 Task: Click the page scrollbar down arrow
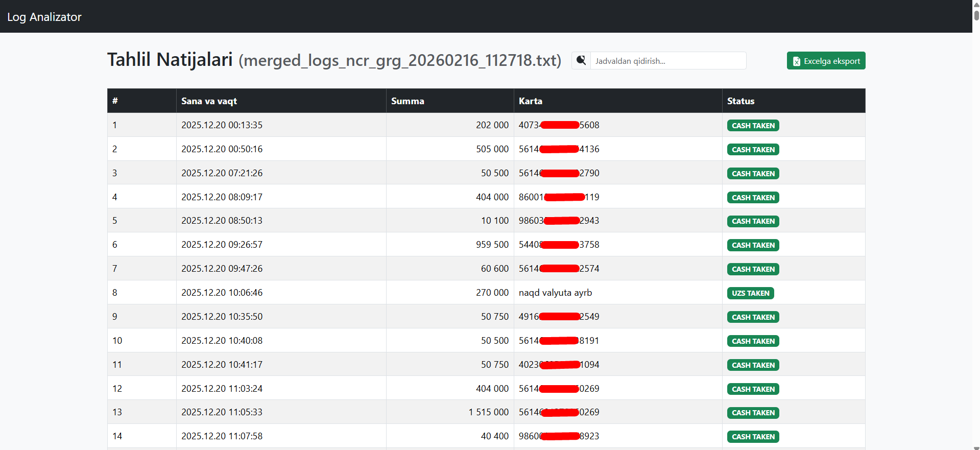976,447
